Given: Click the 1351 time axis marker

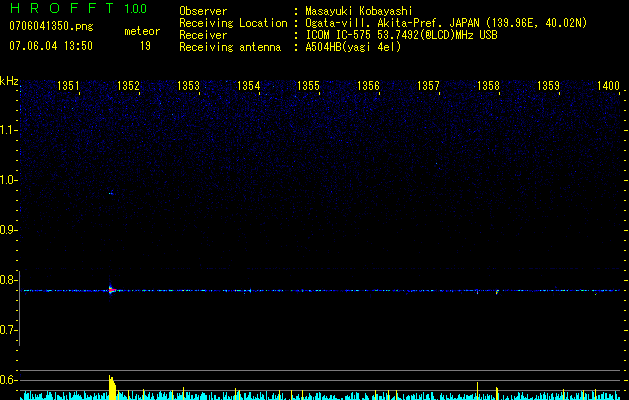Looking at the screenshot, I should (68, 86).
